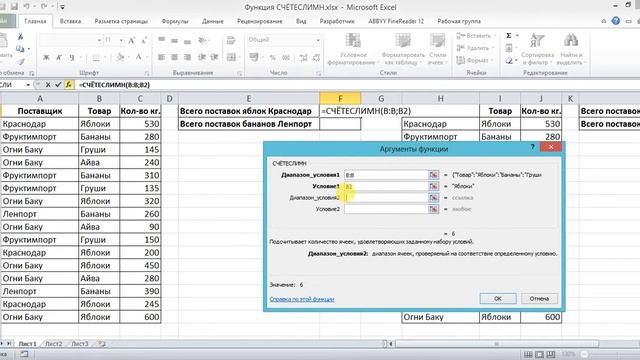Click the text orientation icon

pyautogui.click(x=202, y=40)
